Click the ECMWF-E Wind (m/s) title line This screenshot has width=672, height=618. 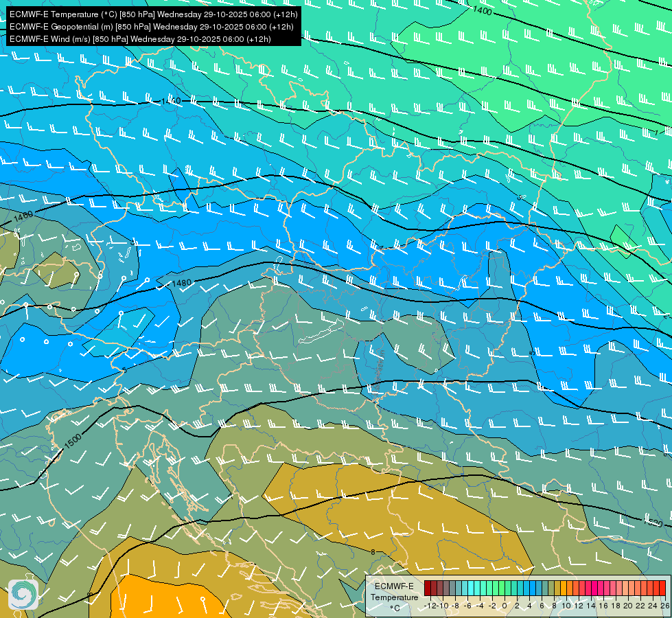pos(140,39)
